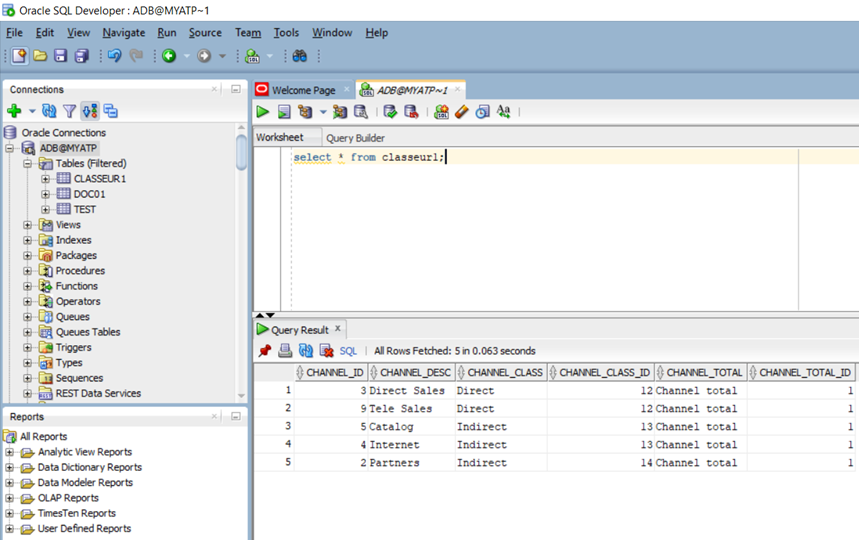Expand the Sequences node
Image resolution: width=859 pixels, height=540 pixels.
coord(27,378)
